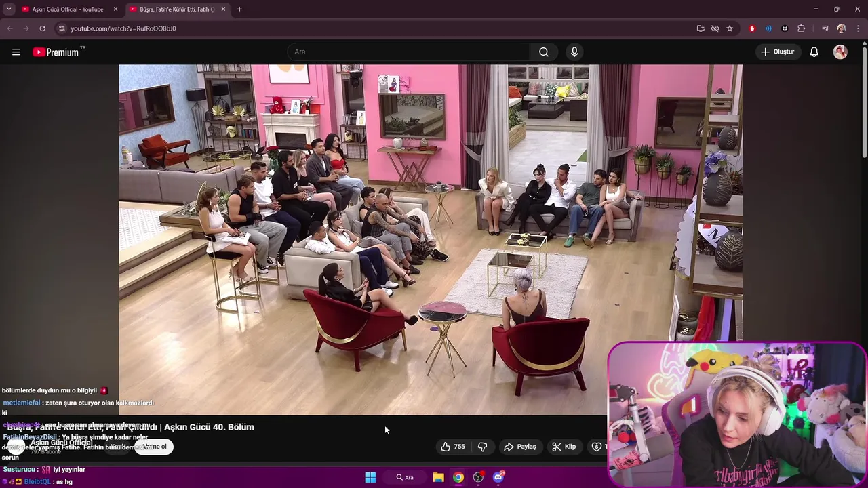Screen dimensions: 868x488
Task: Click the Chrome taskbar icon
Action: coord(458,477)
